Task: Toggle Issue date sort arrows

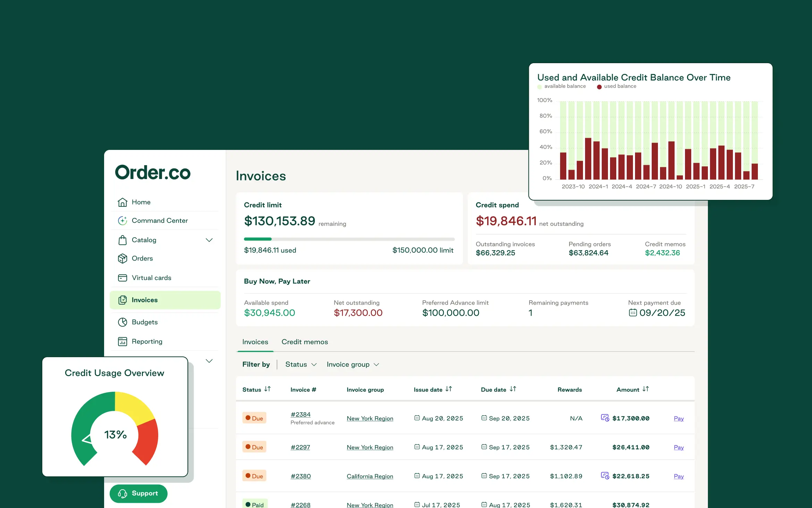Action: 449,389
